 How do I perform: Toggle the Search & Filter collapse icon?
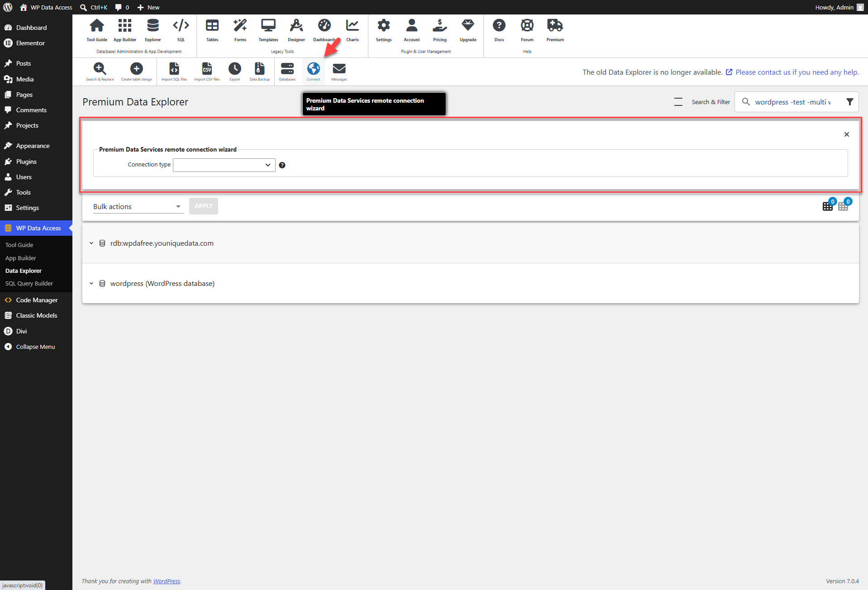click(x=678, y=102)
